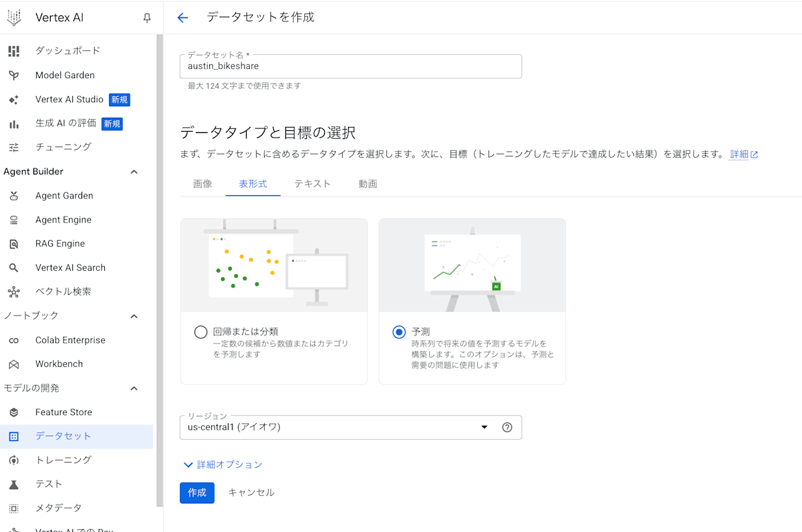
Task: Click external link icon next to 詳細
Action: coord(755,154)
